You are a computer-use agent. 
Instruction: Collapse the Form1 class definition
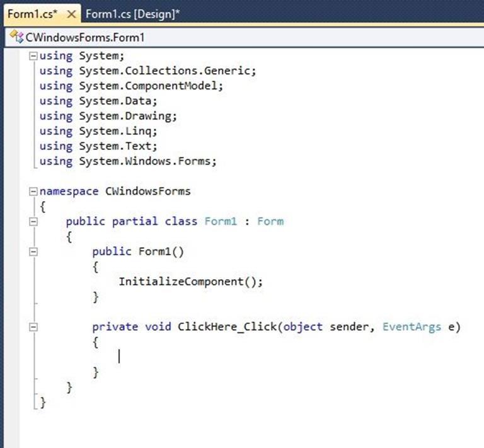33,221
